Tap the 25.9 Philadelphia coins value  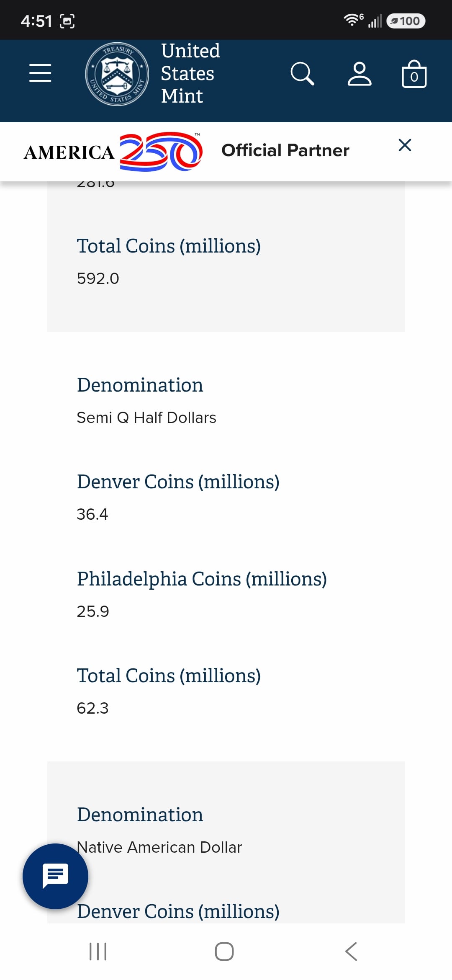point(93,611)
